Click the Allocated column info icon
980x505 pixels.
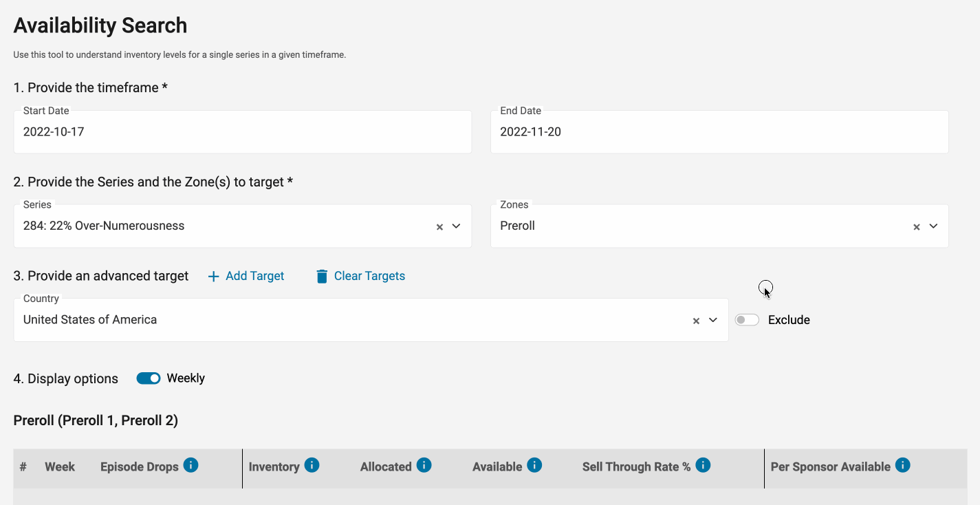pos(424,465)
